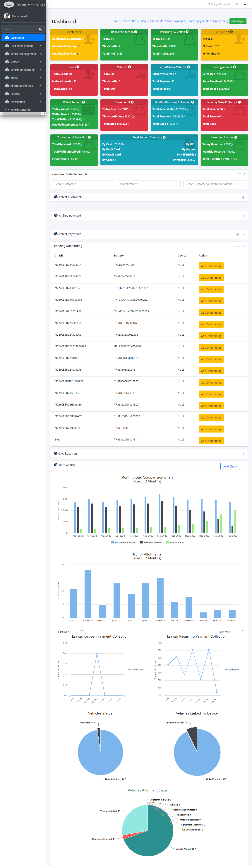Open the Latest payments breadcrumb link
The height and width of the screenshot is (868, 252).
pyautogui.click(x=199, y=21)
